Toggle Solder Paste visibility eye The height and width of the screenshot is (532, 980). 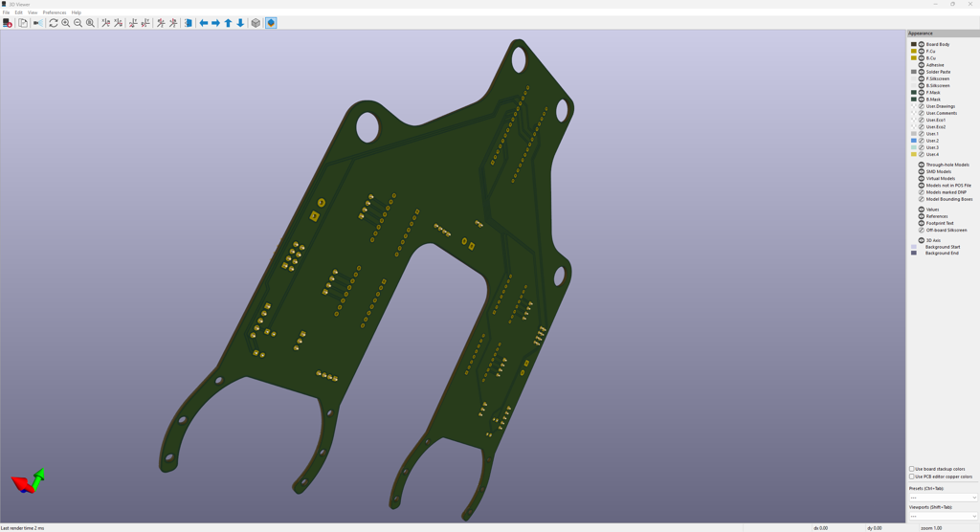coord(922,72)
